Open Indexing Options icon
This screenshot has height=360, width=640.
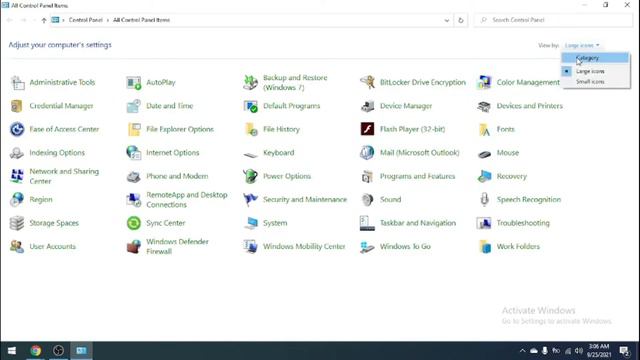pos(17,153)
